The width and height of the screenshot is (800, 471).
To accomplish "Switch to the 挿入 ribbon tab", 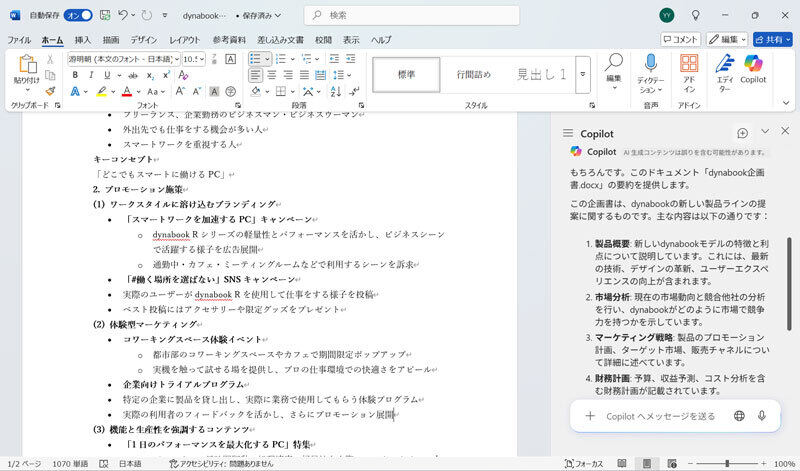I will (83, 40).
